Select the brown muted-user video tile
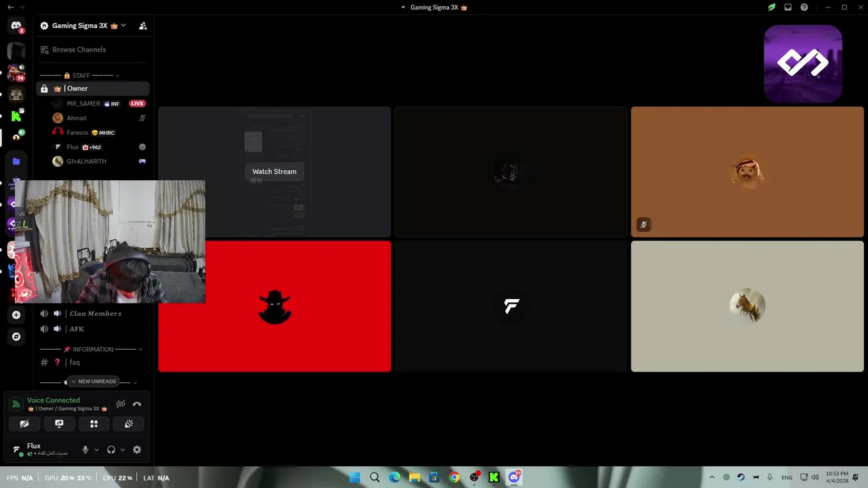Viewport: 868px width, 488px height. click(747, 171)
